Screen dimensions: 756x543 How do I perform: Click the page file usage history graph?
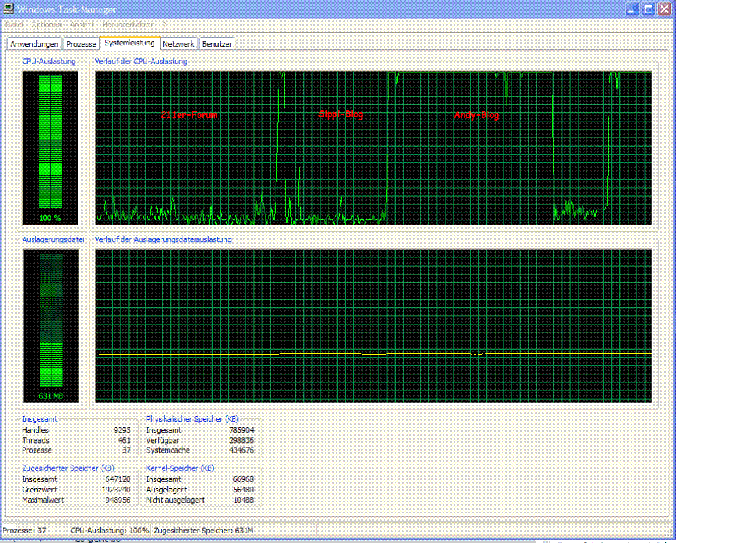(374, 326)
